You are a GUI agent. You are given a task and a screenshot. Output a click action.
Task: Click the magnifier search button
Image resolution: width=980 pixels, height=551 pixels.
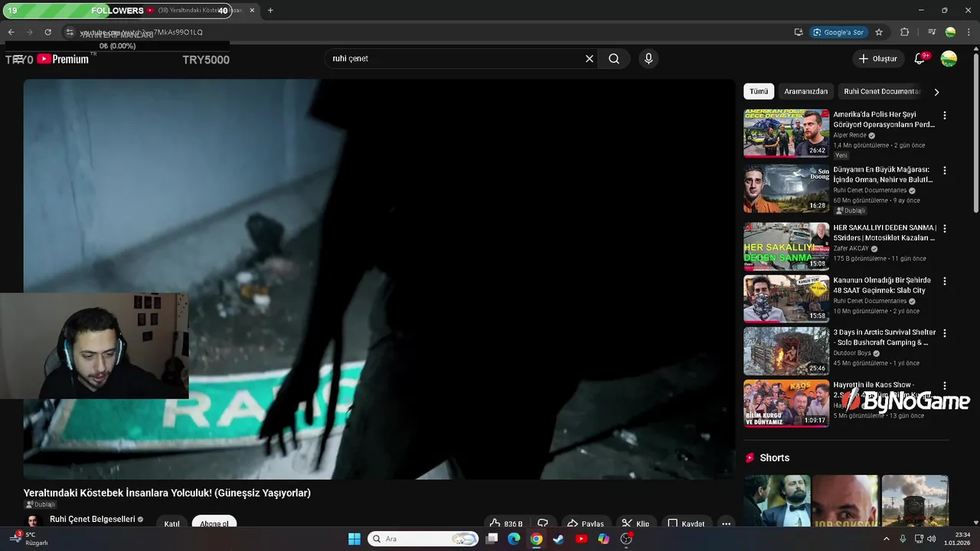click(x=614, y=59)
